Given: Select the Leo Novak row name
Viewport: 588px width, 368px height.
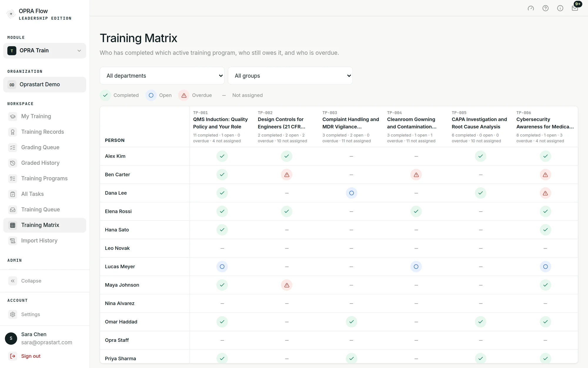Looking at the screenshot, I should 117,248.
